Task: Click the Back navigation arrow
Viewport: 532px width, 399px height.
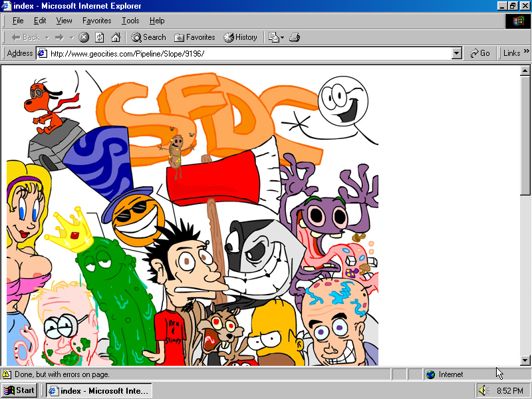Action: [x=25, y=37]
